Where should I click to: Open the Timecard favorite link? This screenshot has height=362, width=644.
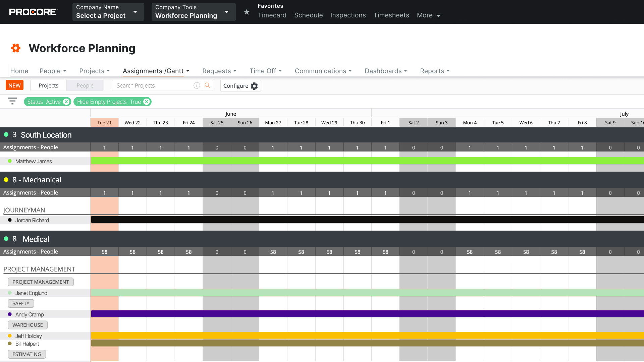click(272, 15)
